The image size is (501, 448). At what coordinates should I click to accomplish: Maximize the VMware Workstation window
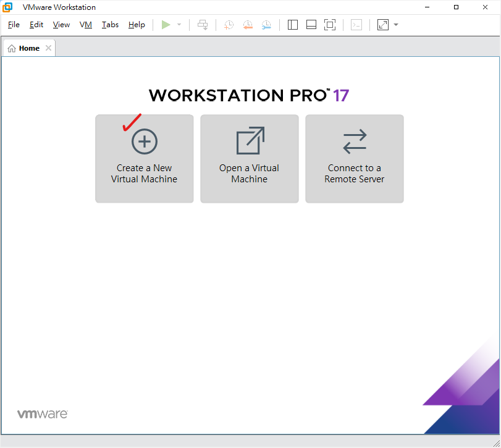click(457, 7)
